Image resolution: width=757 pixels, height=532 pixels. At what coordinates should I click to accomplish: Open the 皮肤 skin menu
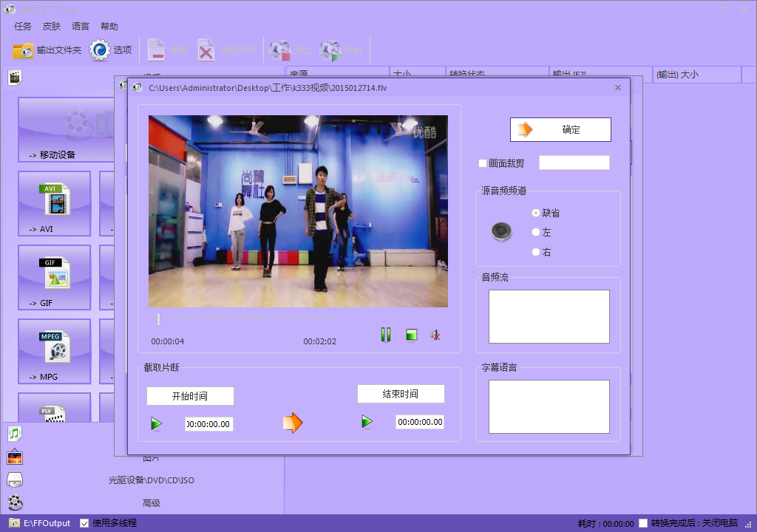click(52, 27)
